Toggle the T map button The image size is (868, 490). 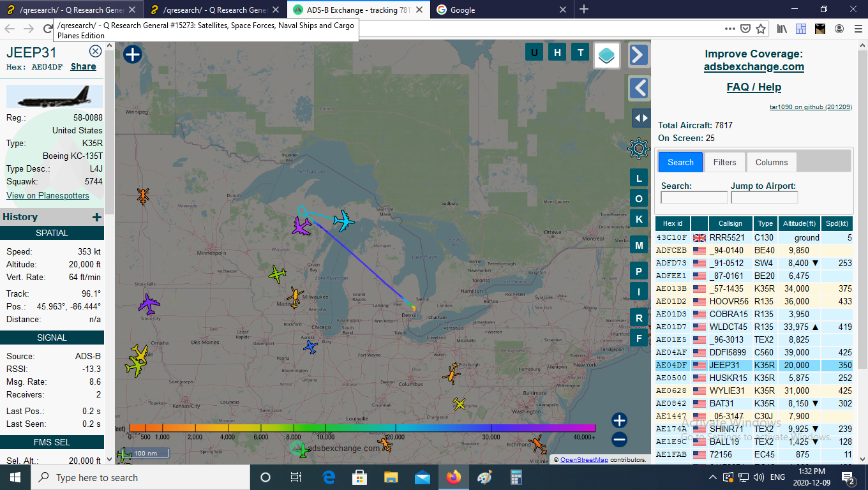pyautogui.click(x=580, y=52)
